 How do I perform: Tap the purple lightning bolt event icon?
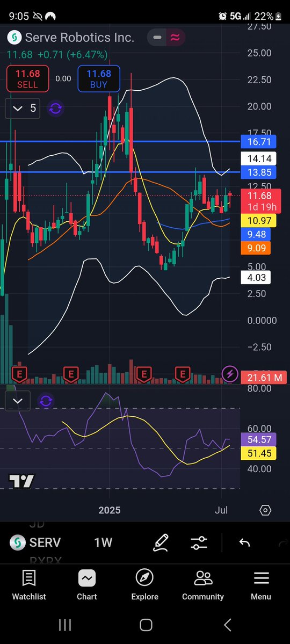pos(230,374)
